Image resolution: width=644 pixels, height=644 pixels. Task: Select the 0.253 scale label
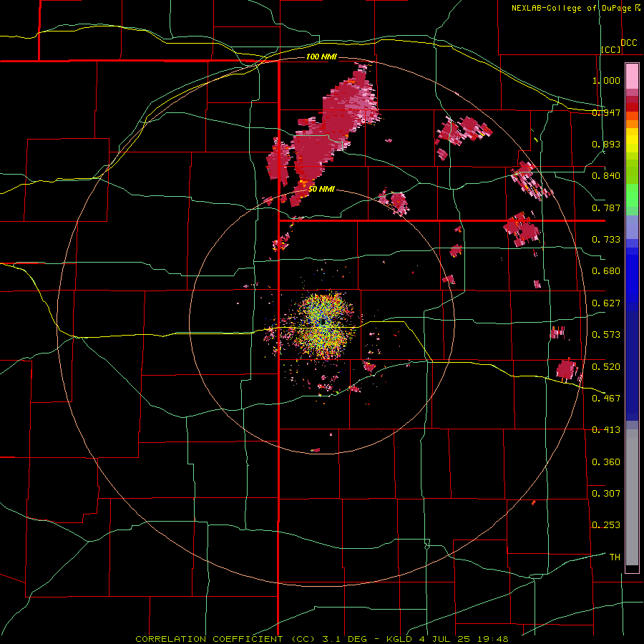pos(606,525)
